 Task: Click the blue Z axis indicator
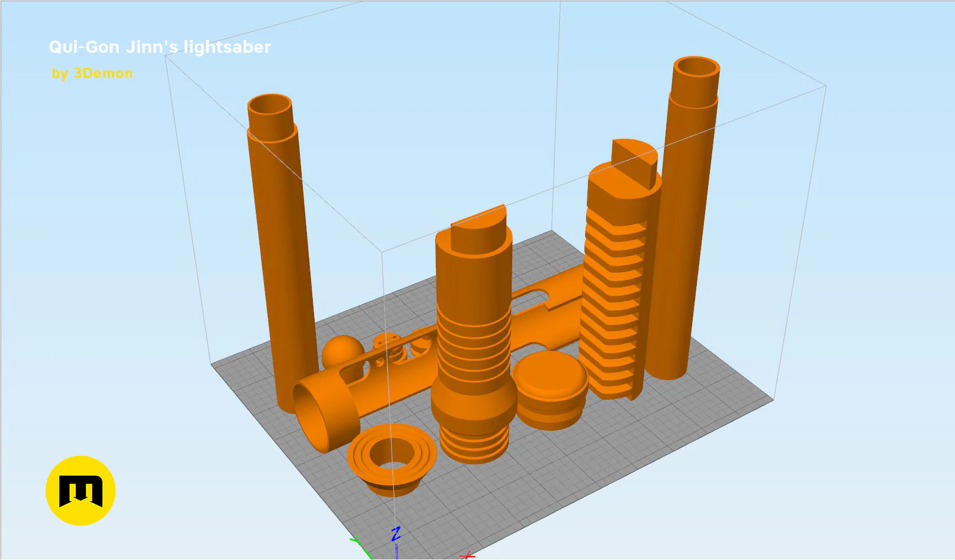click(x=396, y=534)
